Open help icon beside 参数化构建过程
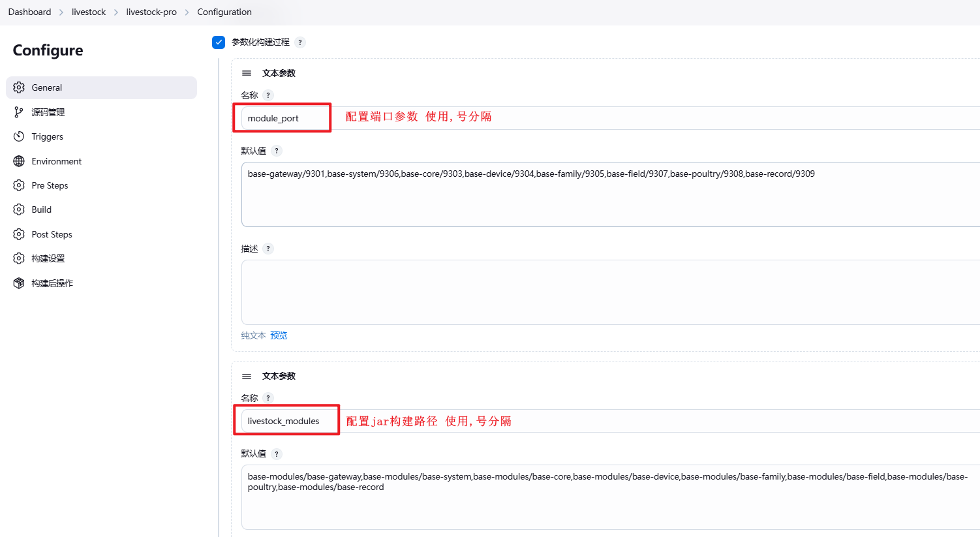This screenshot has height=537, width=980. [300, 42]
